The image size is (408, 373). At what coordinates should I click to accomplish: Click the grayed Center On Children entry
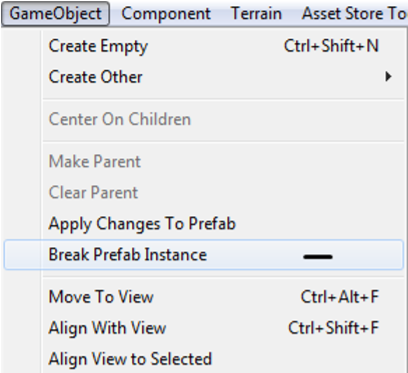tap(204, 119)
